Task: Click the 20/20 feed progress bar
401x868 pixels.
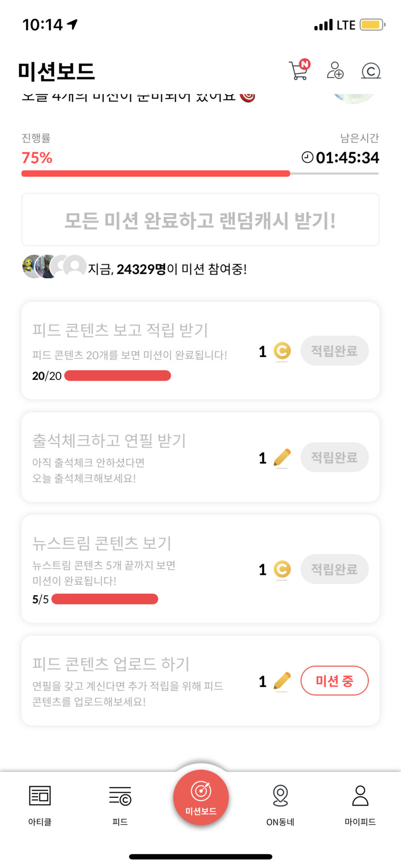Action: [117, 376]
